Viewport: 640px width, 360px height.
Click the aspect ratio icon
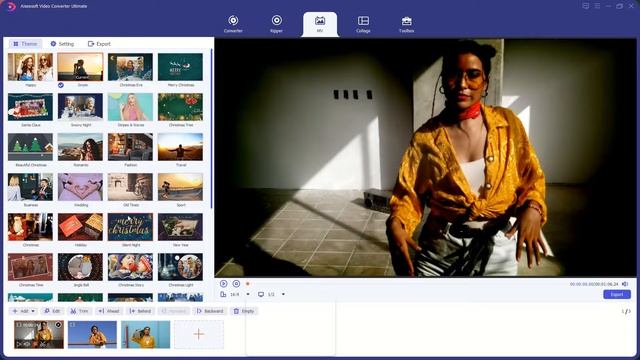(223, 294)
